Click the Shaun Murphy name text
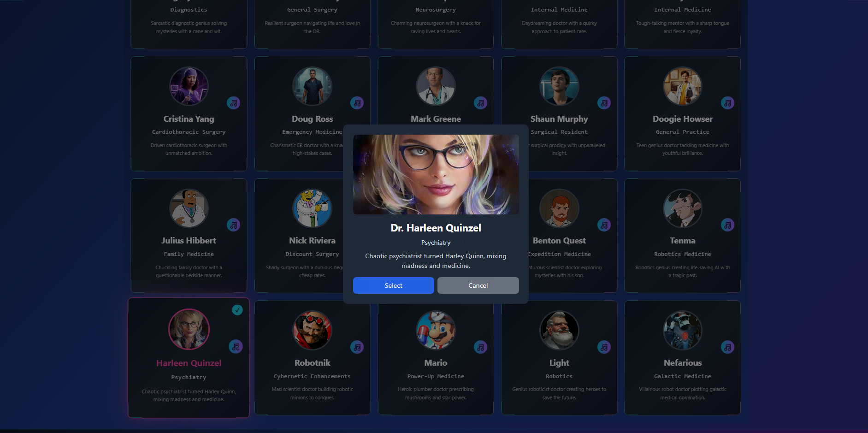 [559, 119]
